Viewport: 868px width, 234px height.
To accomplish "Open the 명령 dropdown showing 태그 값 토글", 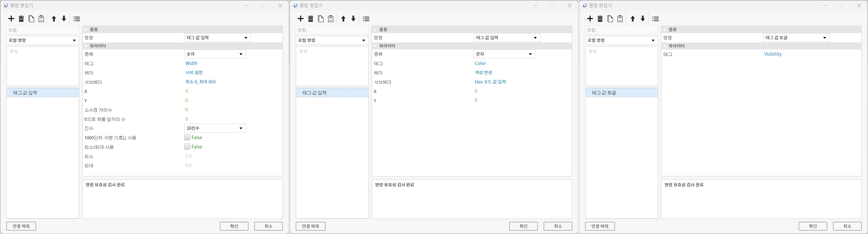I will [796, 38].
